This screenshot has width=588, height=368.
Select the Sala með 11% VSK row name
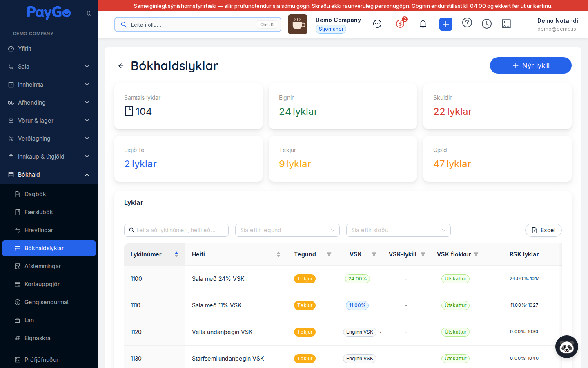[x=217, y=305]
